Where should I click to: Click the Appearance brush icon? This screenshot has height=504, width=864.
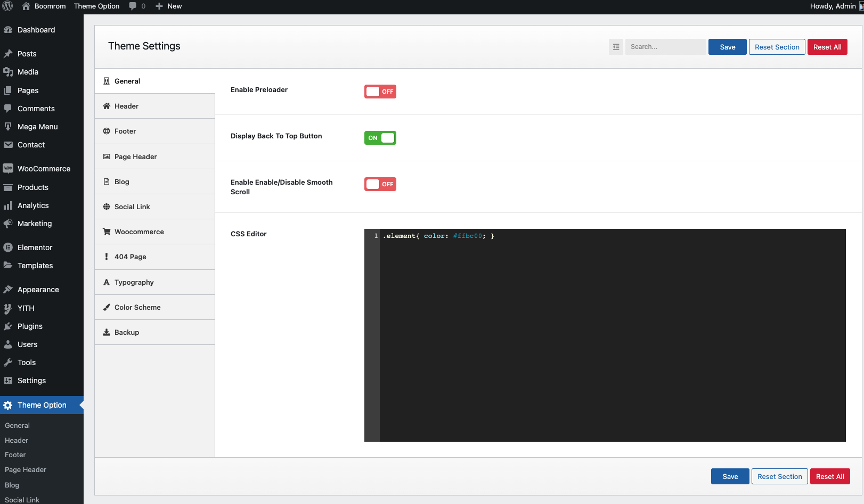(x=8, y=290)
